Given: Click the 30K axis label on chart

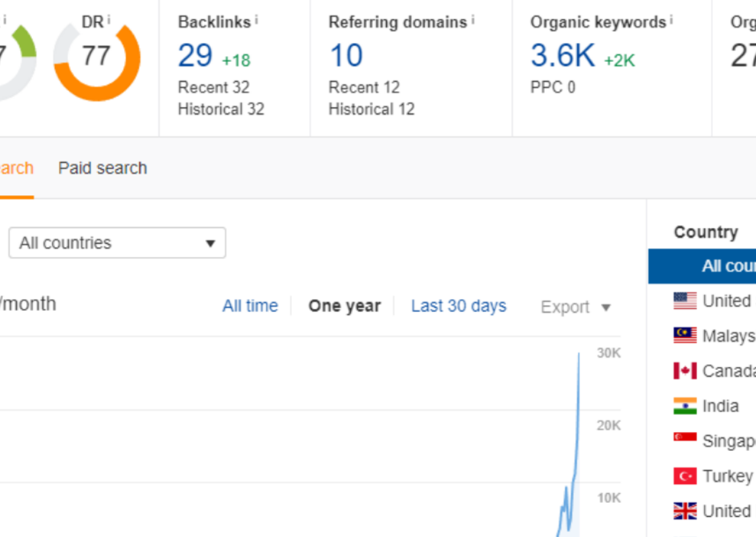Looking at the screenshot, I should 609,353.
